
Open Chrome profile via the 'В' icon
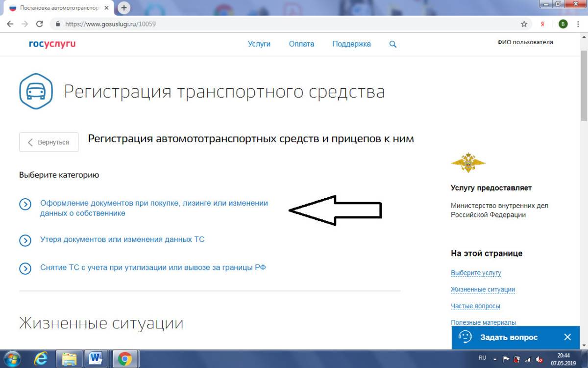[563, 23]
